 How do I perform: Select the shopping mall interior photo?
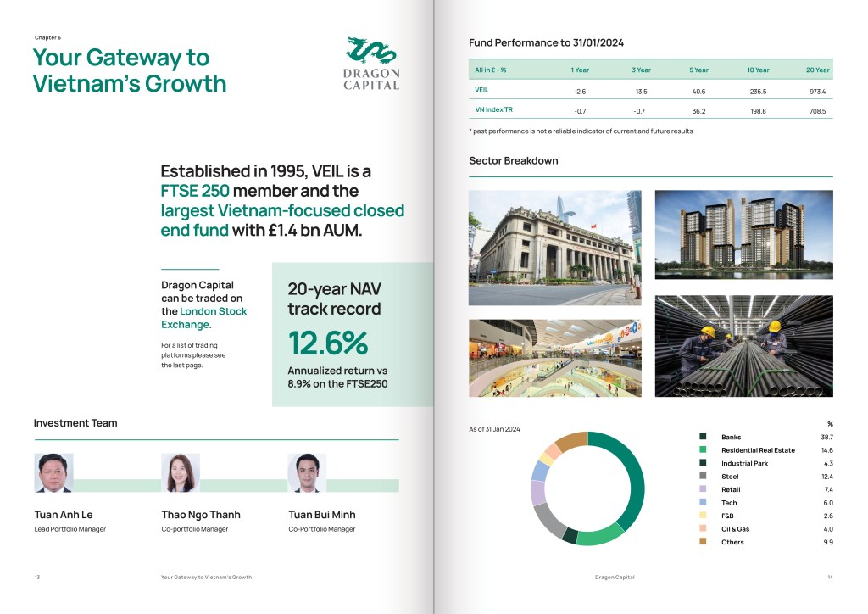click(x=554, y=358)
